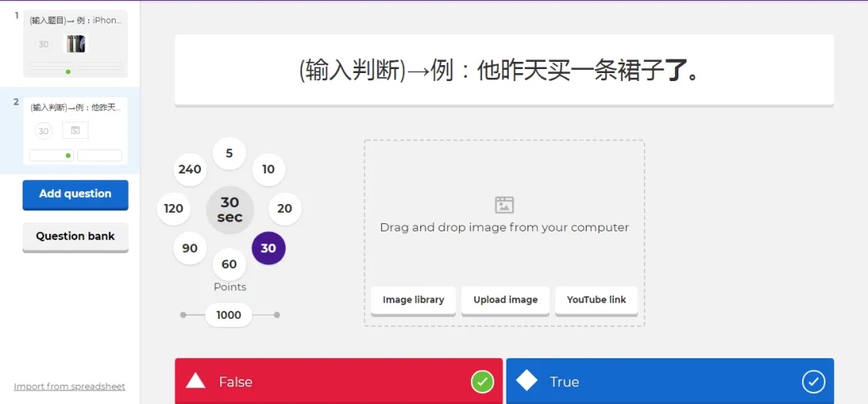Select question 1 thumbnail in sidebar

(x=75, y=44)
